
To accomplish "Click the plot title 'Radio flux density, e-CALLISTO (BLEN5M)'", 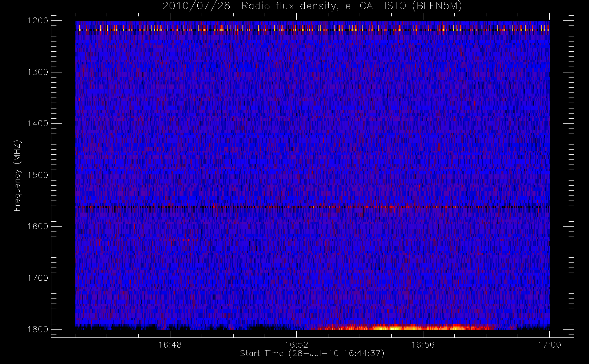I will point(352,6).
